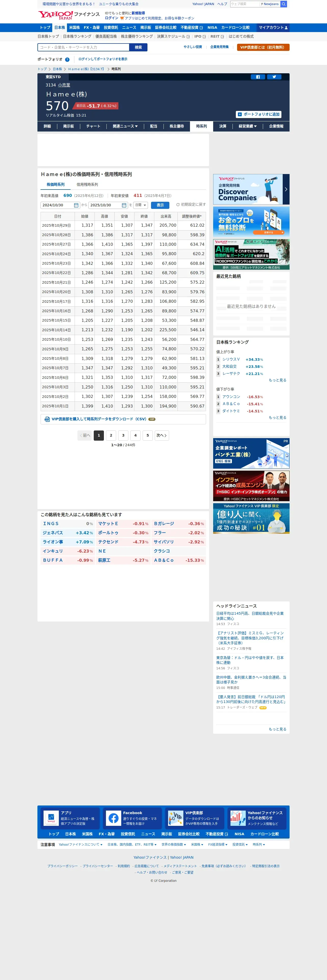Share on Twitter via header icon
Screen dimensions: 327x980
pos(274,77)
